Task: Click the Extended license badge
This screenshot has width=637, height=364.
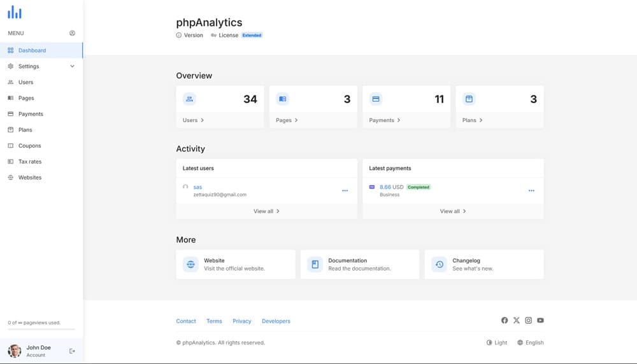Action: (252, 35)
